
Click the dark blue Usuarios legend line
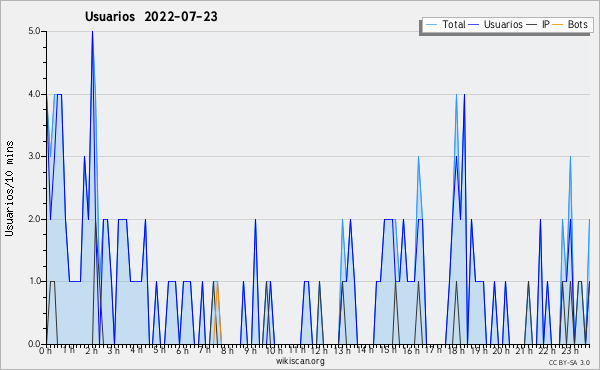[x=474, y=25]
